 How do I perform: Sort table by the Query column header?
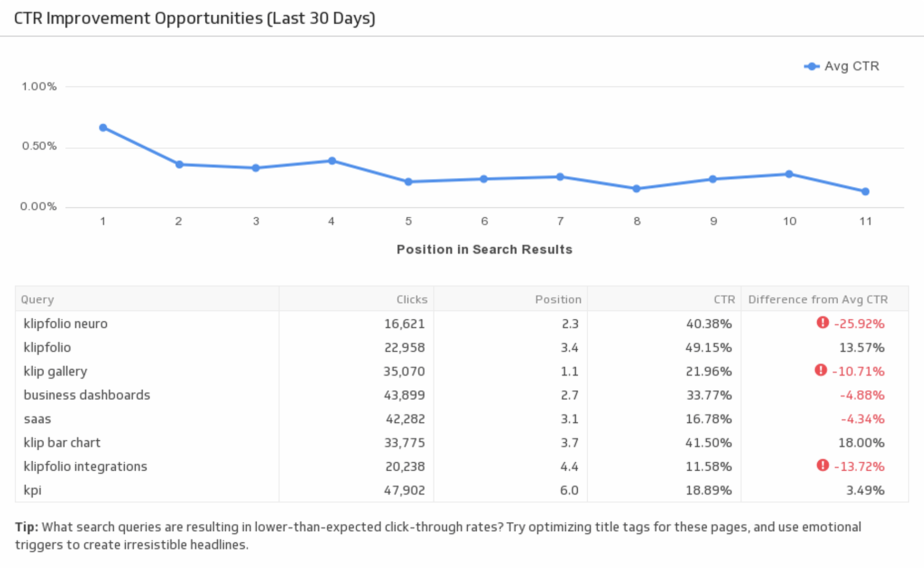click(37, 299)
